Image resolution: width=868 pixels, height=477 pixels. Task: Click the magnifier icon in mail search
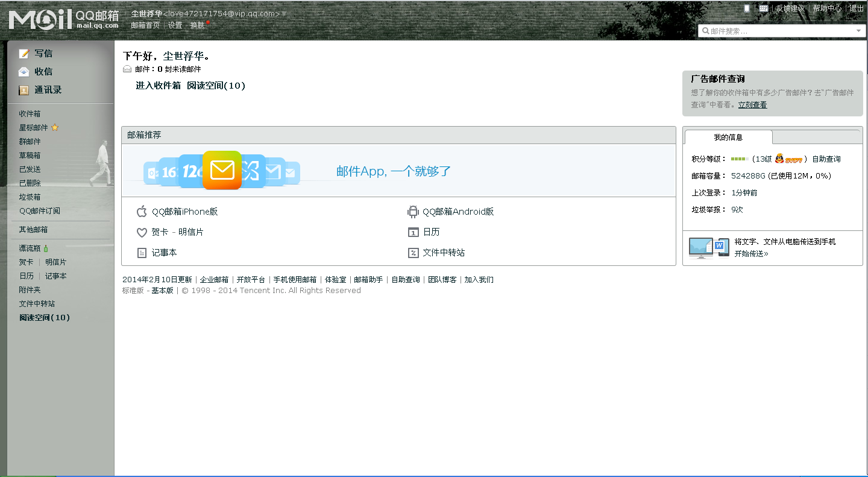705,31
